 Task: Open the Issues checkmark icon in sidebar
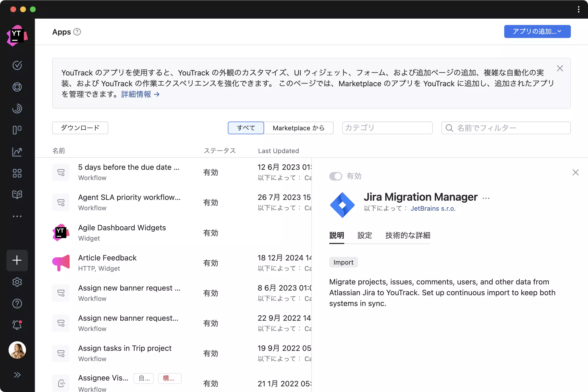pyautogui.click(x=17, y=65)
